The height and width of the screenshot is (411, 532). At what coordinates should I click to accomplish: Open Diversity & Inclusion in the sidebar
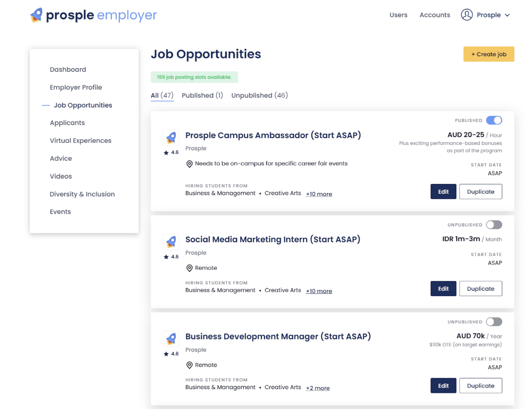pos(82,194)
